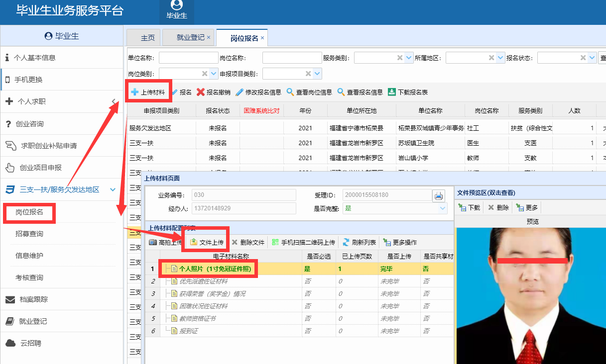Click the 上传材料 plus icon
This screenshot has height=364, width=606.
[134, 92]
